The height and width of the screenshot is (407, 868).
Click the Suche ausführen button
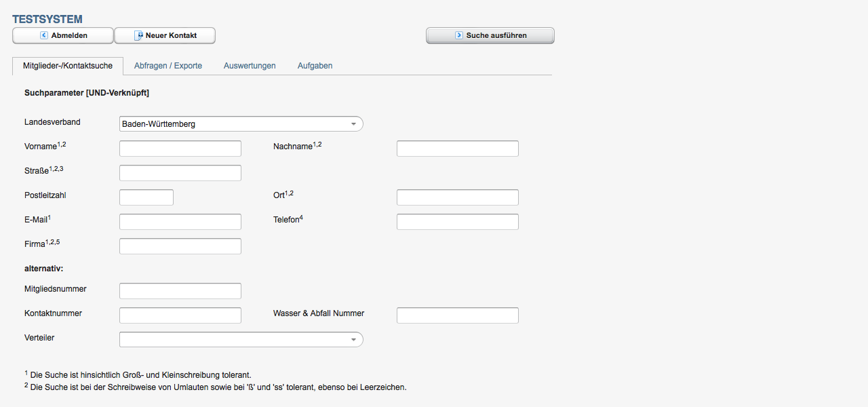click(490, 35)
